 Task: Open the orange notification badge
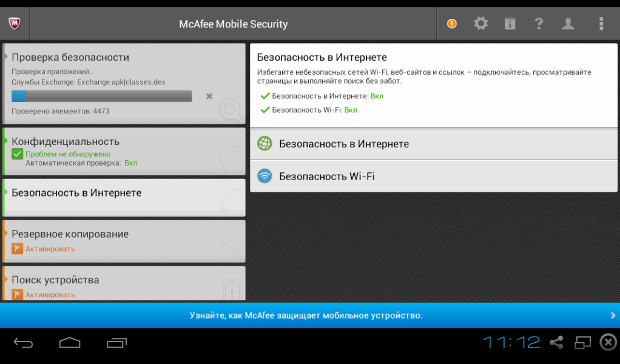point(451,23)
